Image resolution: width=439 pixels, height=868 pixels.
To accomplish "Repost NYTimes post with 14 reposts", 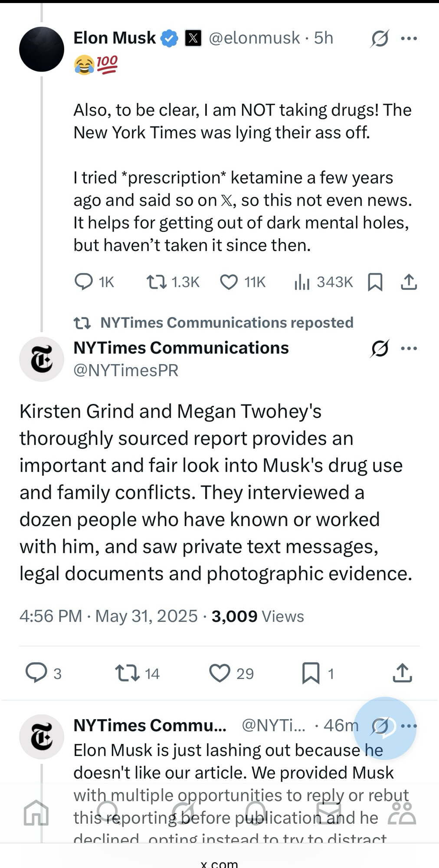I will click(127, 673).
